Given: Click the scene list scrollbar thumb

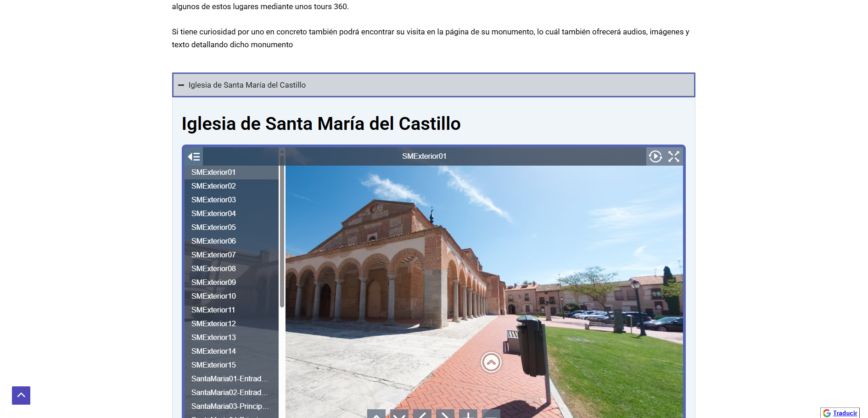Looking at the screenshot, I should coord(282,231).
